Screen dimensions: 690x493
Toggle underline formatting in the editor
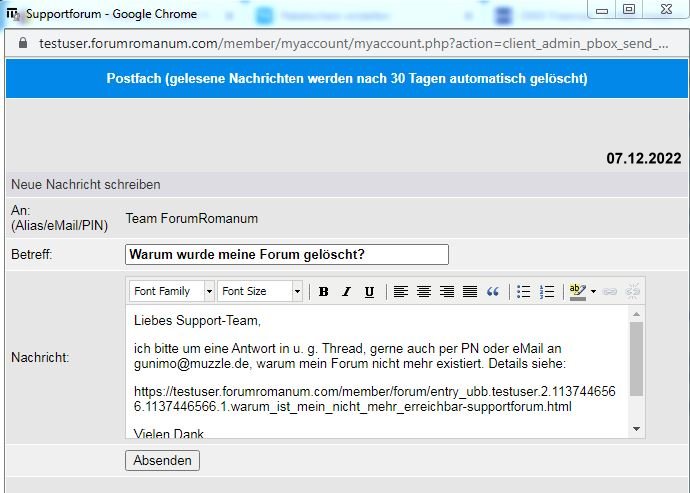pyautogui.click(x=369, y=292)
